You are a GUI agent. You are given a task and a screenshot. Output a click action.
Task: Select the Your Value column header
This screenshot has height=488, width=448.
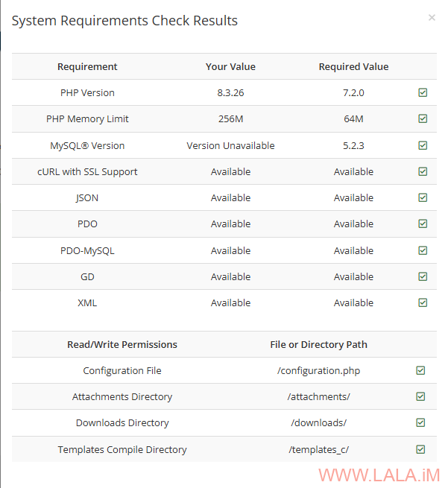(x=230, y=66)
